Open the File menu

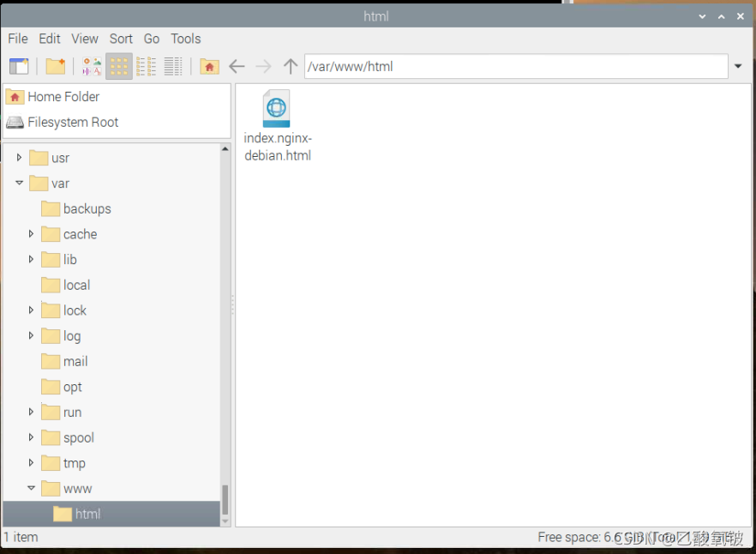[x=18, y=39]
